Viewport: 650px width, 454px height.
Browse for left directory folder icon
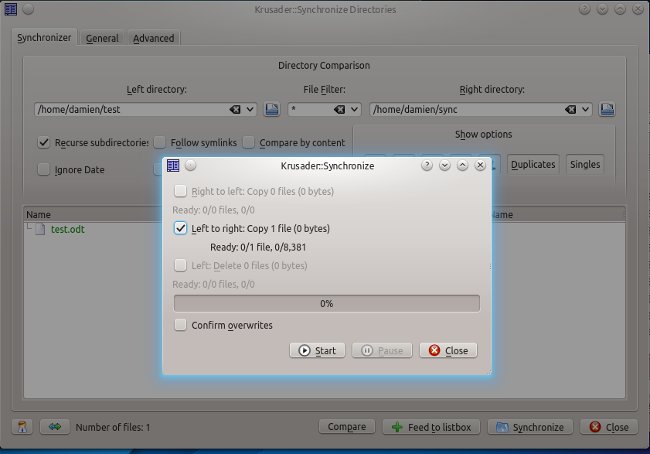click(x=272, y=109)
